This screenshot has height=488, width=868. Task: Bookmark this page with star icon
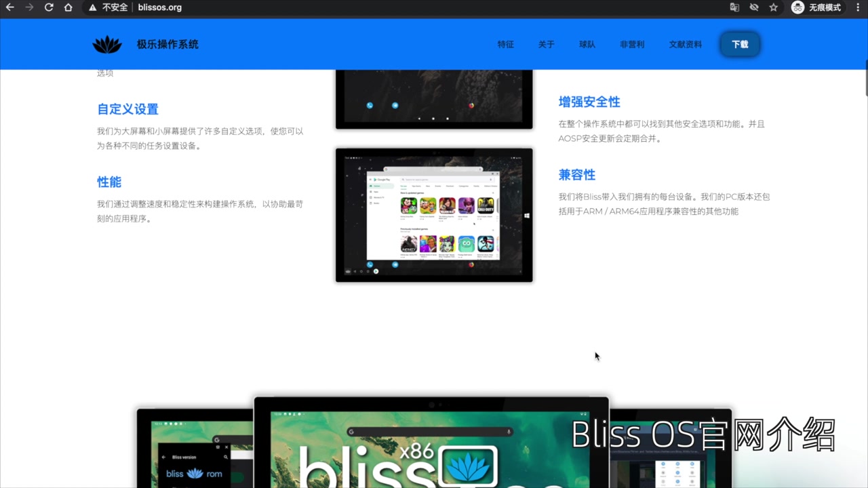coord(774,7)
